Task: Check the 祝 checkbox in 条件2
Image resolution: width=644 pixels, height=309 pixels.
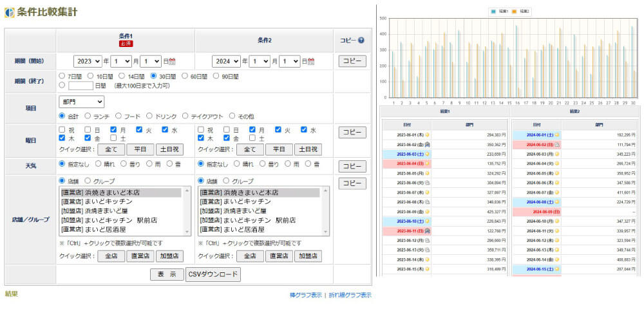Action: (201, 129)
